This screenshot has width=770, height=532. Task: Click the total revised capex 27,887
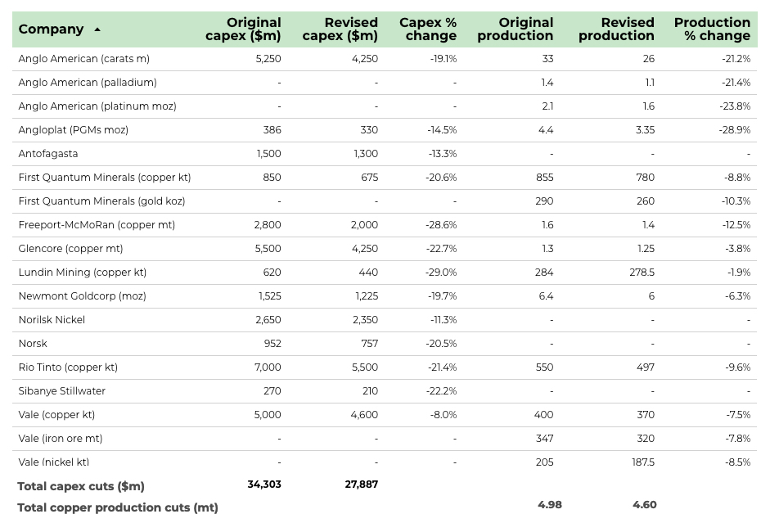click(362, 485)
